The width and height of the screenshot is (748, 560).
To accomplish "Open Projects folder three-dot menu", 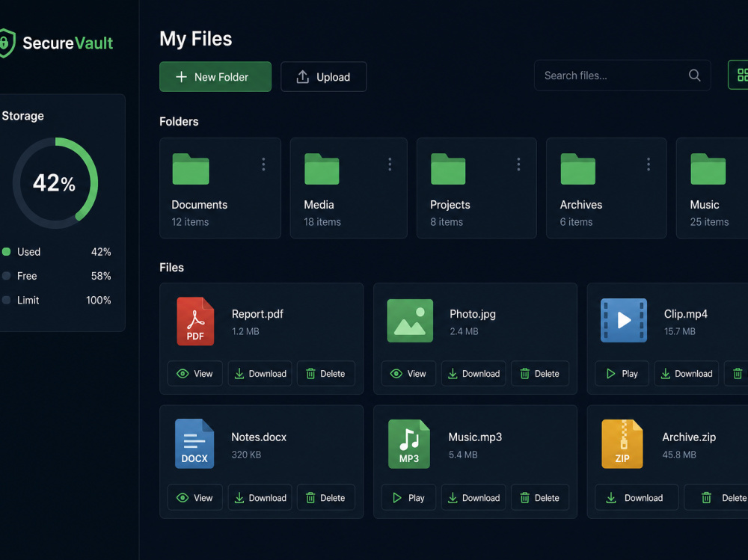I will (518, 164).
